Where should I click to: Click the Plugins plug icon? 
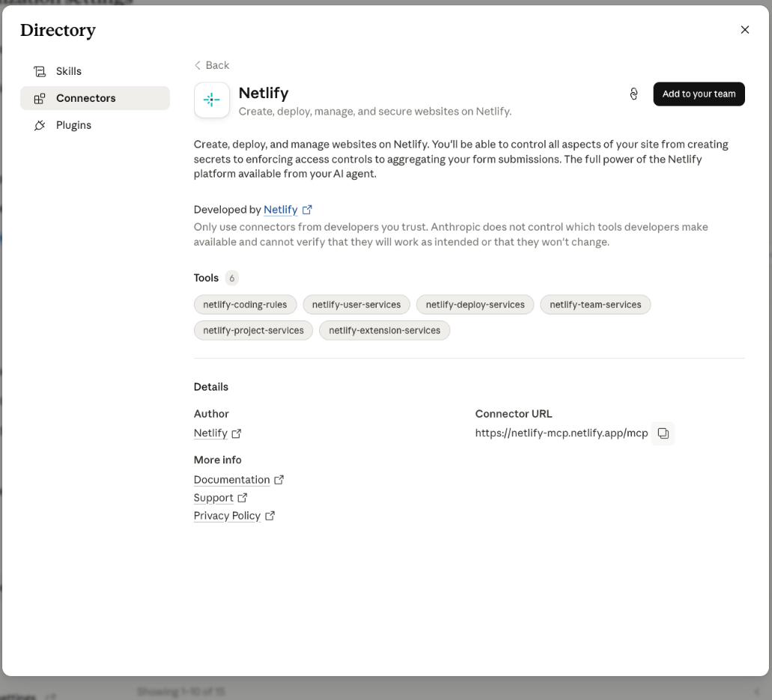[x=40, y=126]
